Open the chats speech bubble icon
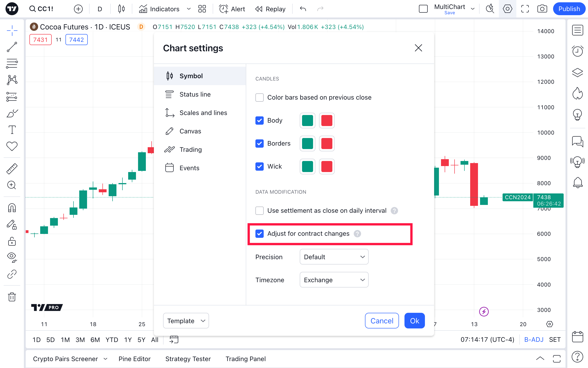 (578, 141)
